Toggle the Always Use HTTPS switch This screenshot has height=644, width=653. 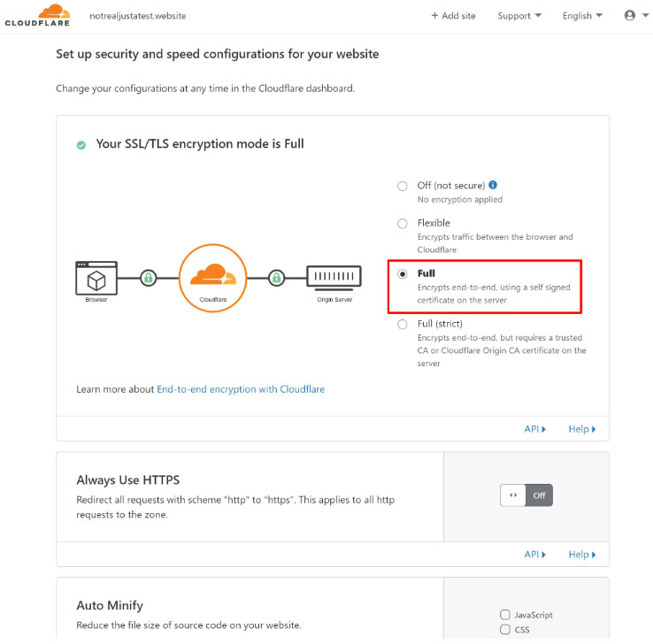526,495
